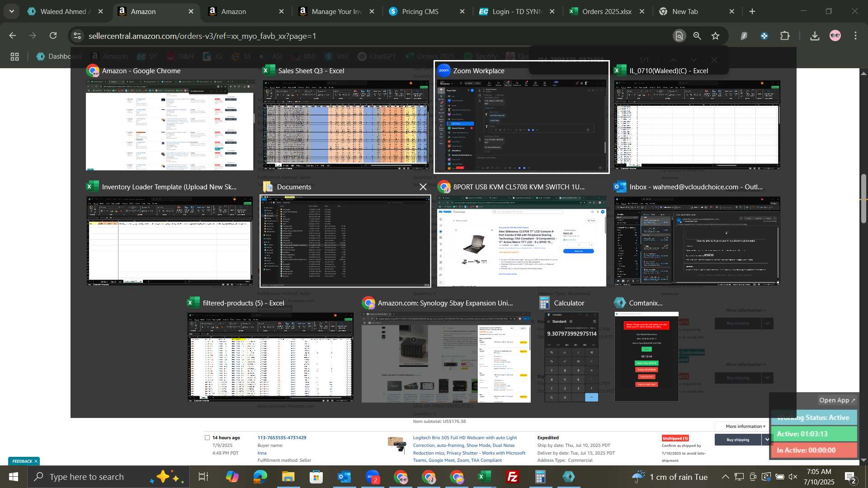Switch to Manage Your Inventory tab

[337, 11]
